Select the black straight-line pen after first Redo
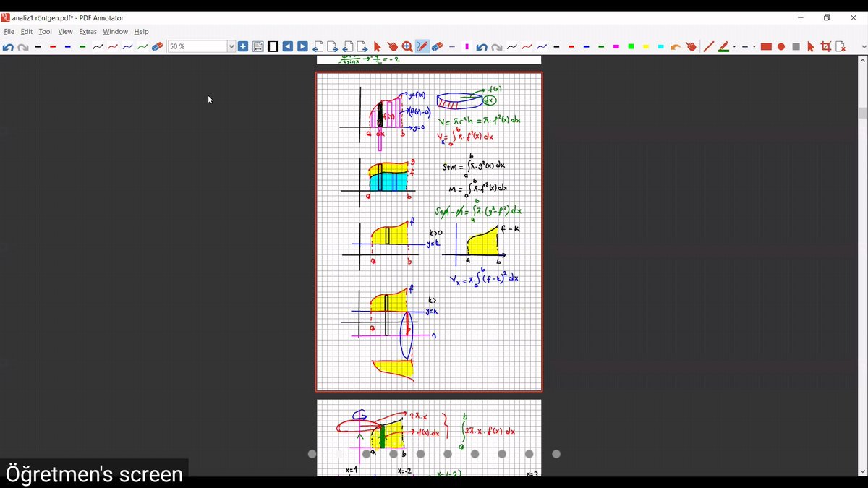This screenshot has width=868, height=488. click(38, 47)
